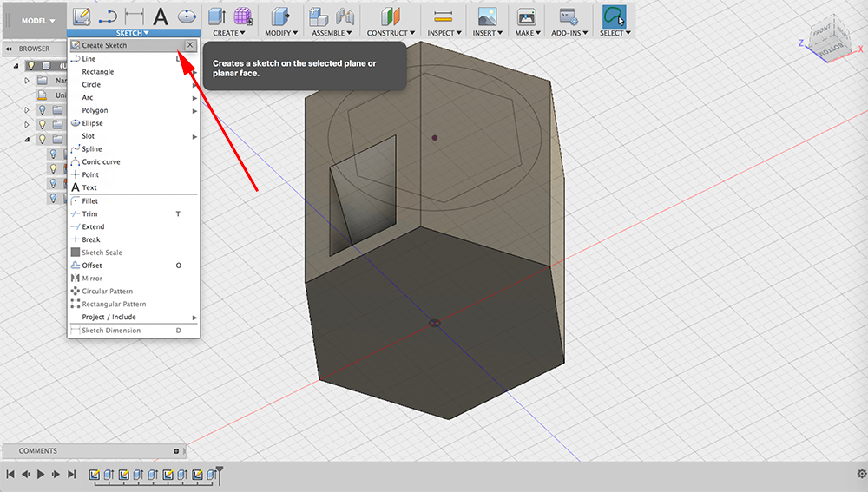The image size is (868, 492).
Task: Select the Sketch Dimension toolbar icon
Action: tap(134, 17)
